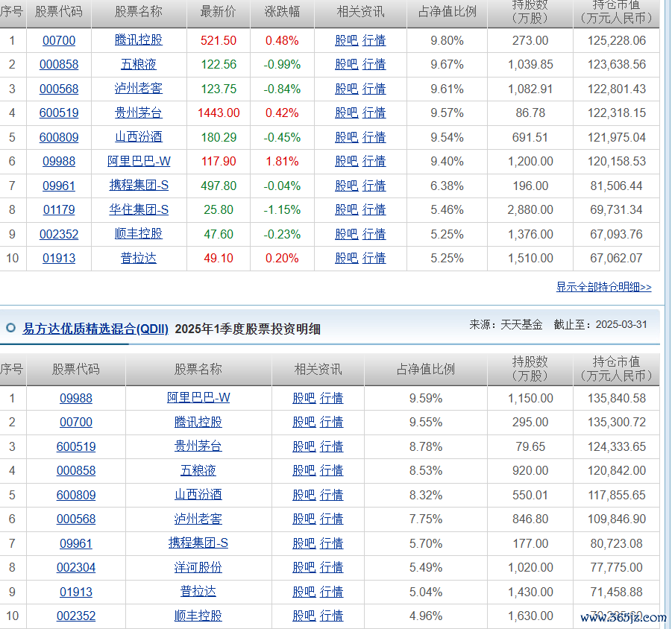The width and height of the screenshot is (672, 629).
Task: Open 携程集团-S link in row priced 497.80
Action: [139, 186]
